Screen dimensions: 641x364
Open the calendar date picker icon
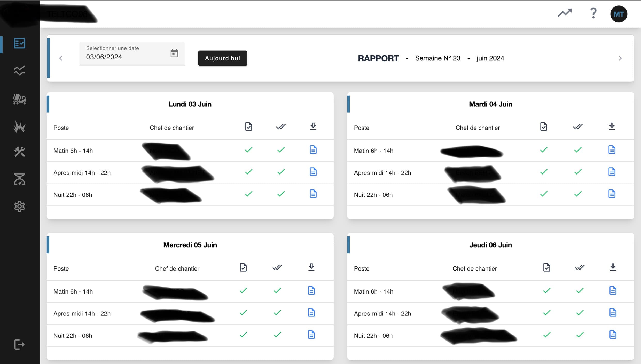point(174,53)
